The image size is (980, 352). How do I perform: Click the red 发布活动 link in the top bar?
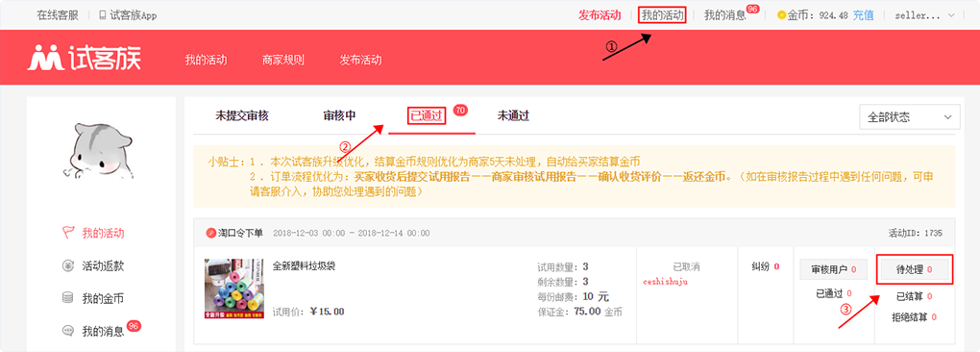pyautogui.click(x=600, y=15)
